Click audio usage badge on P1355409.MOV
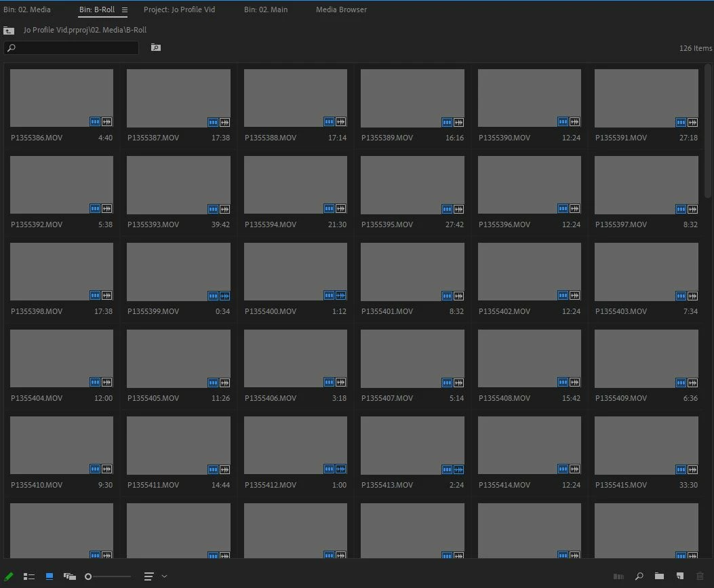Viewport: 714px width, 588px height. pos(692,383)
